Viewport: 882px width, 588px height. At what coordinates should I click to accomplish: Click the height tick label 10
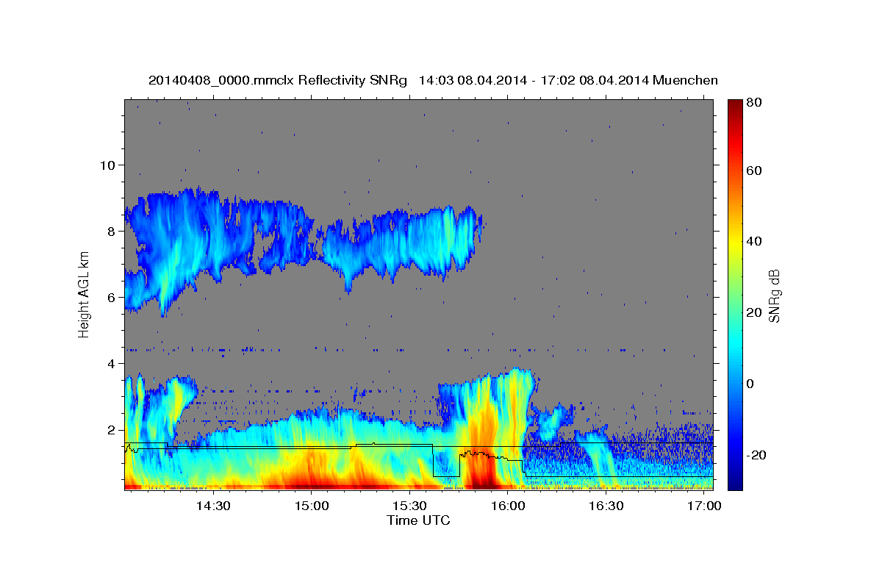click(109, 165)
